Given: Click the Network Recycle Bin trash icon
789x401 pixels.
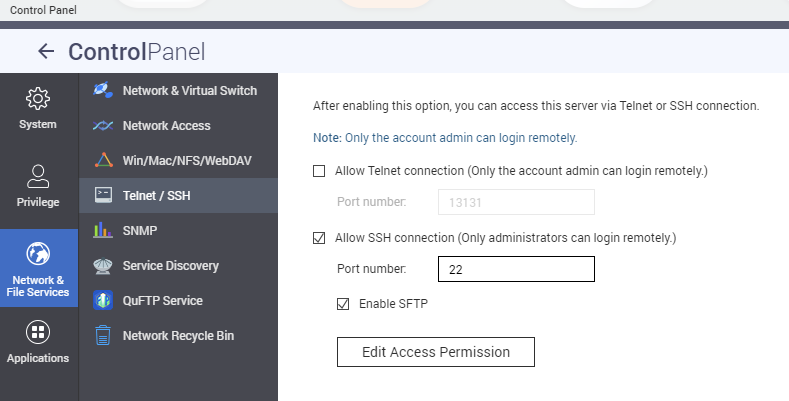Looking at the screenshot, I should point(103,335).
